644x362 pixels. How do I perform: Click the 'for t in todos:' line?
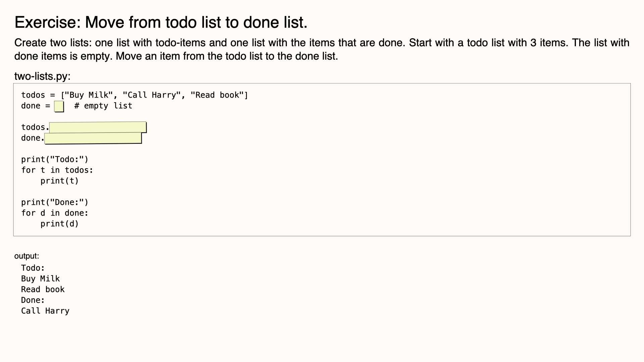click(x=57, y=170)
